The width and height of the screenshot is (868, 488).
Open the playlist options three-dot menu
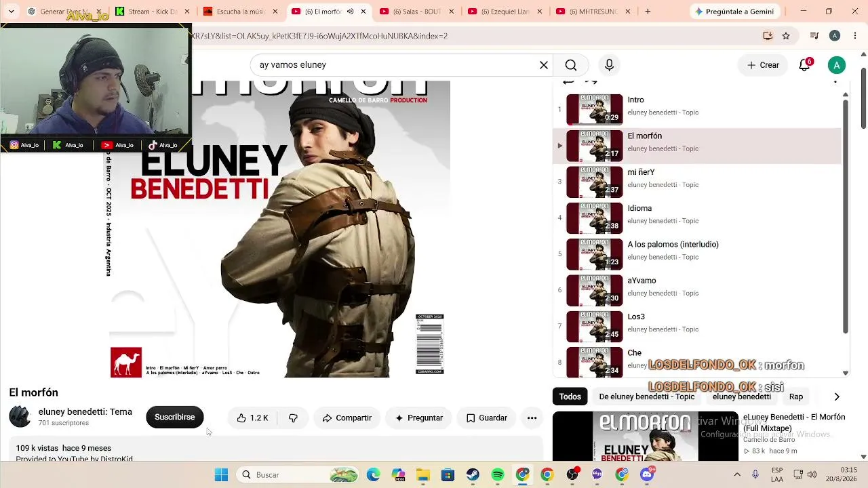click(835, 82)
